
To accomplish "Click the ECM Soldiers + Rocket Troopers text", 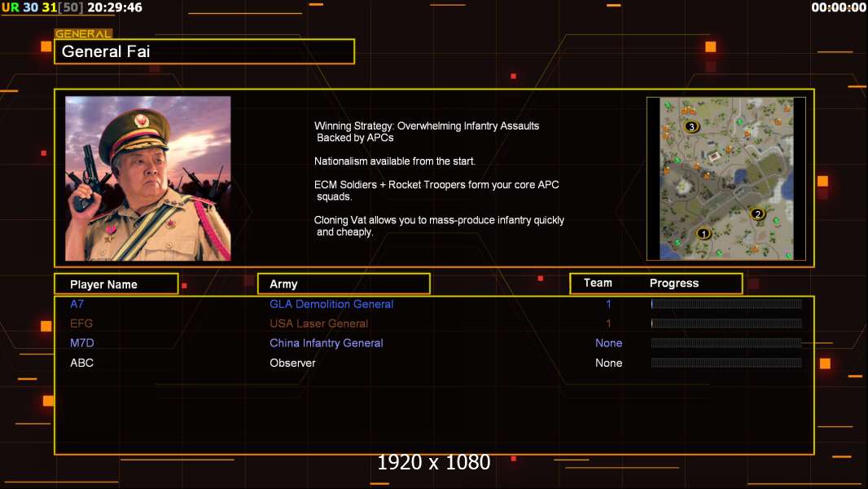I will coord(436,191).
